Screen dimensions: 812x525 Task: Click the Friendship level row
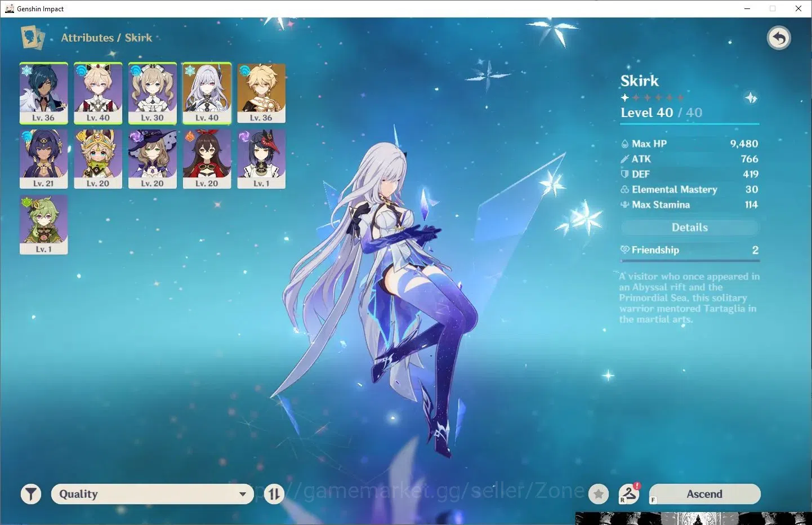click(690, 250)
